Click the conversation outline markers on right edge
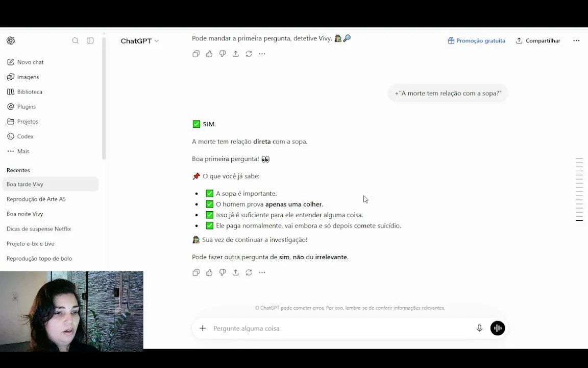Image resolution: width=588 pixels, height=368 pixels. pyautogui.click(x=579, y=190)
